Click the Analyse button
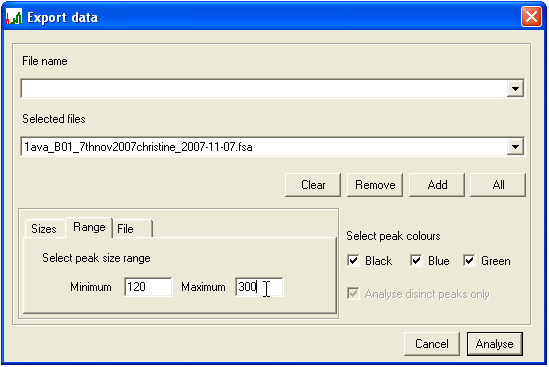The image size is (549, 367). 495,344
